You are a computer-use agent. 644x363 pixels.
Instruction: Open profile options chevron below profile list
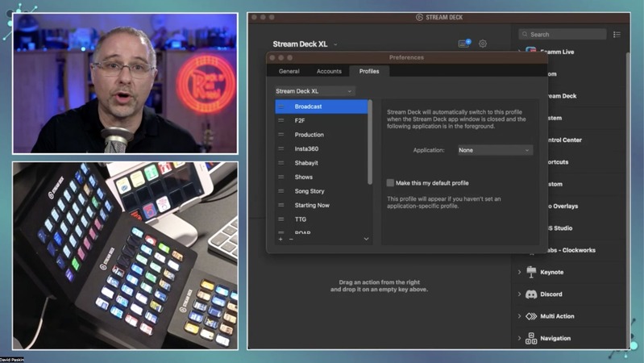click(x=366, y=239)
